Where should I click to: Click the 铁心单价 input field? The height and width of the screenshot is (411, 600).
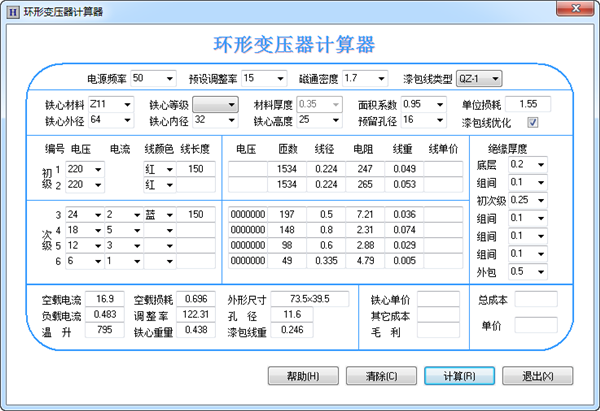coord(438,298)
